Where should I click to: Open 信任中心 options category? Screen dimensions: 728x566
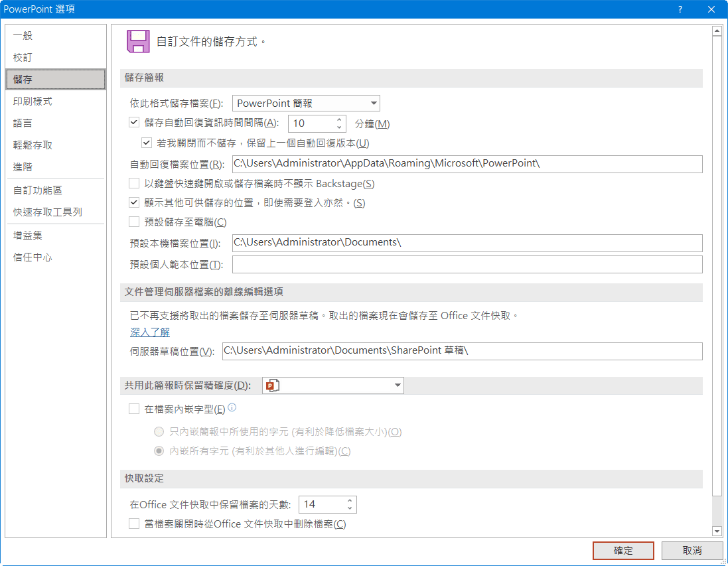point(56,257)
